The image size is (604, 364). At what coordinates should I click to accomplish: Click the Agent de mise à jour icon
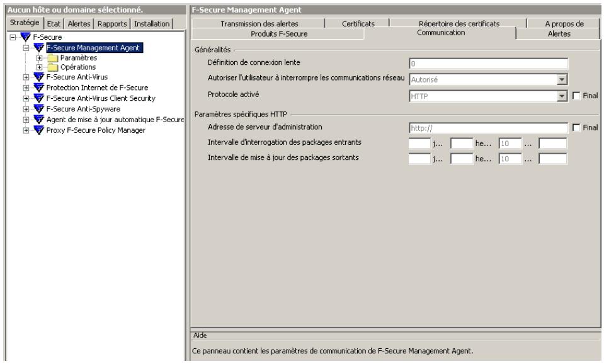click(x=39, y=120)
